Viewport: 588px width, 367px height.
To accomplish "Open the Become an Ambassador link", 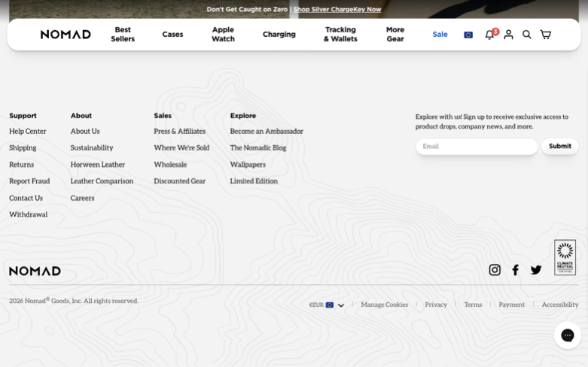I will [267, 131].
